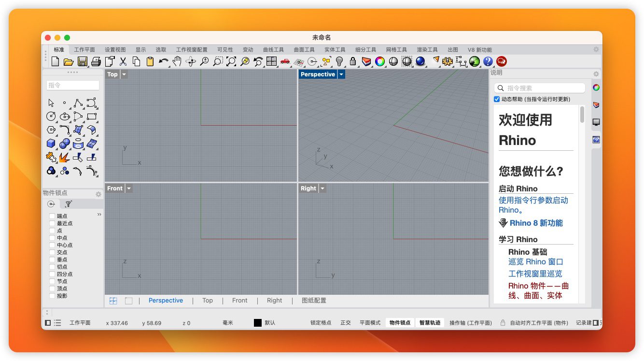Check the 中点 snap option
This screenshot has height=361, width=644.
(53, 238)
